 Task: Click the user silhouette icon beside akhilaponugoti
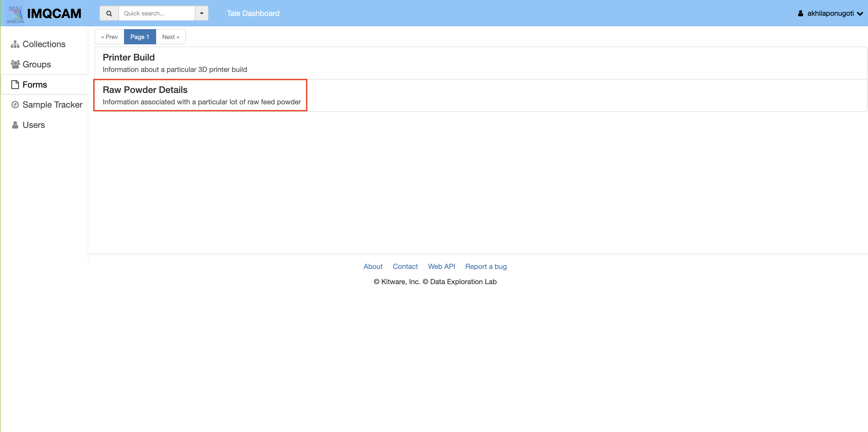[800, 13]
